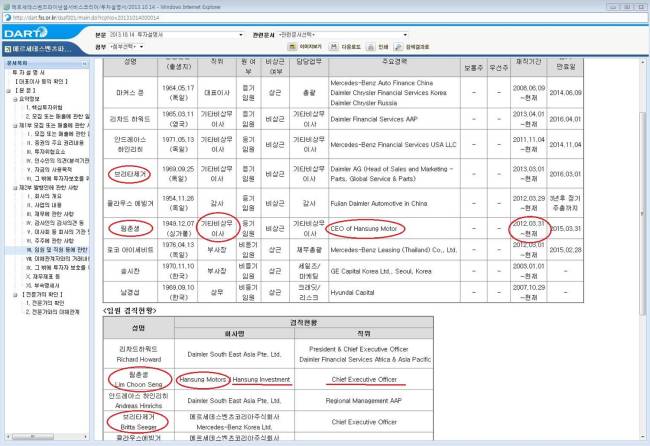Select I. 회사의 개요 in the tree
This screenshot has height=446, width=650.
[44, 196]
